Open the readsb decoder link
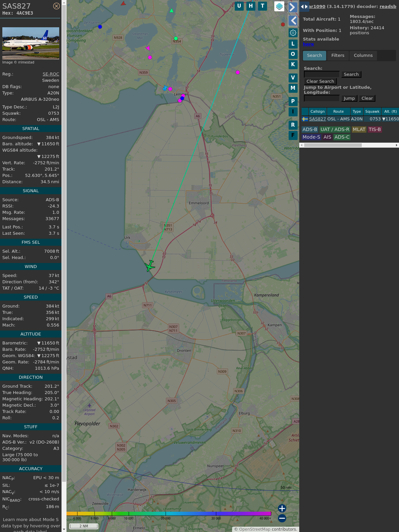399x532 pixels. pos(388,6)
